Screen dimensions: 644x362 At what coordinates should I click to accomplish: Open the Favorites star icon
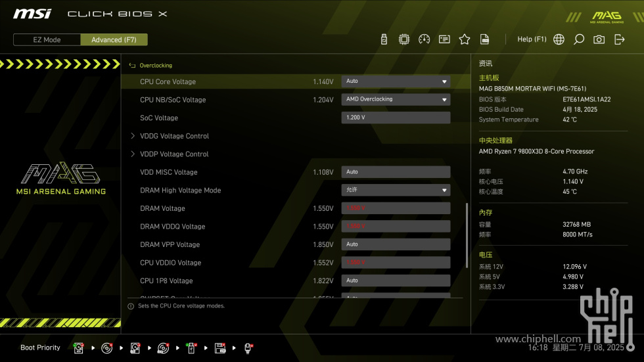(x=465, y=39)
